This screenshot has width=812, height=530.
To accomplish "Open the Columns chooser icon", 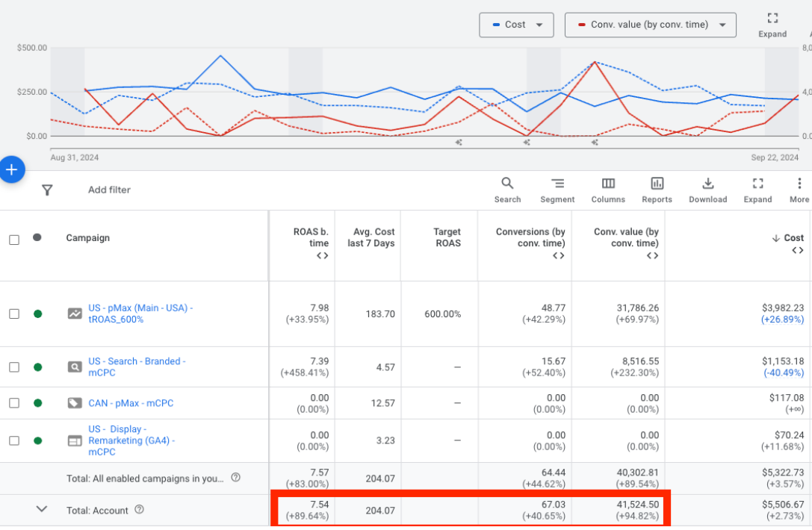I will click(x=608, y=184).
